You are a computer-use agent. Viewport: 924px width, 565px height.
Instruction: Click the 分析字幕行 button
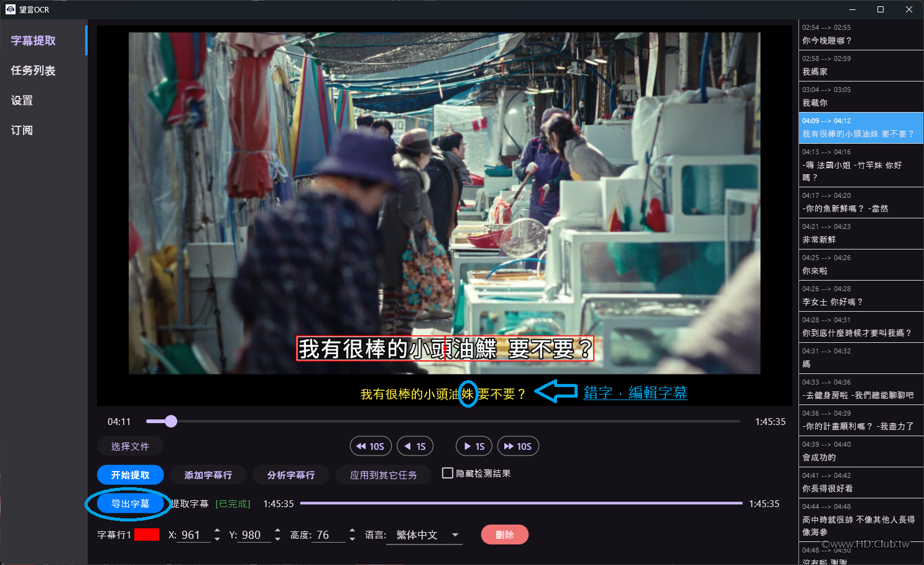coord(291,475)
